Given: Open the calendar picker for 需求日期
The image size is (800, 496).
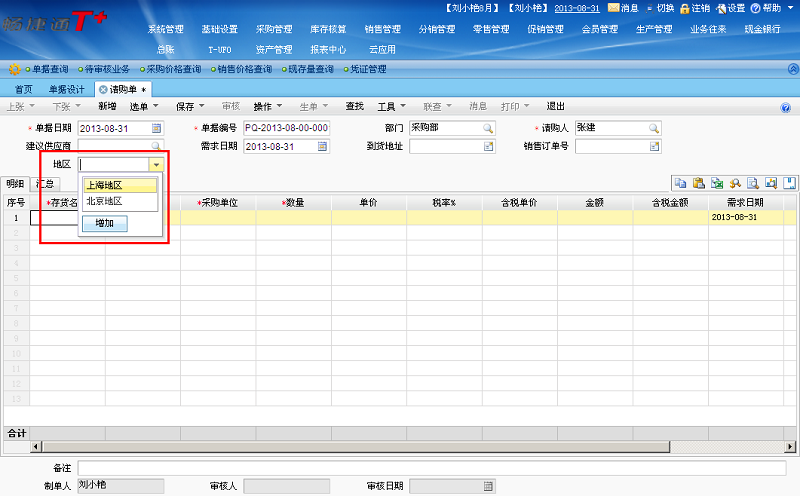Looking at the screenshot, I should [322, 146].
